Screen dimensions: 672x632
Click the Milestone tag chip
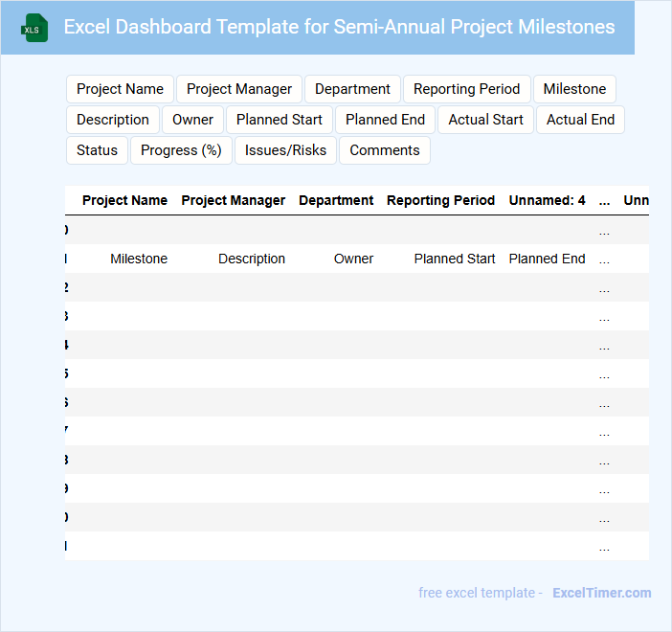(574, 89)
